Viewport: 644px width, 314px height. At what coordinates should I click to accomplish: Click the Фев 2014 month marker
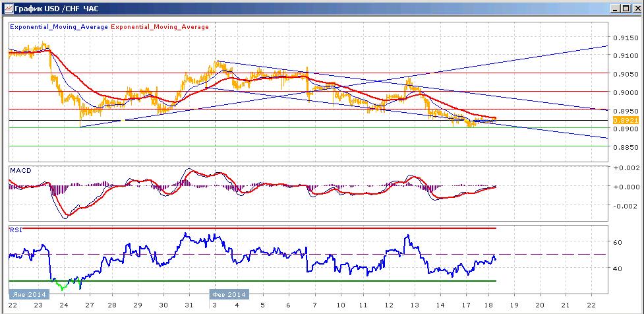coord(229,294)
